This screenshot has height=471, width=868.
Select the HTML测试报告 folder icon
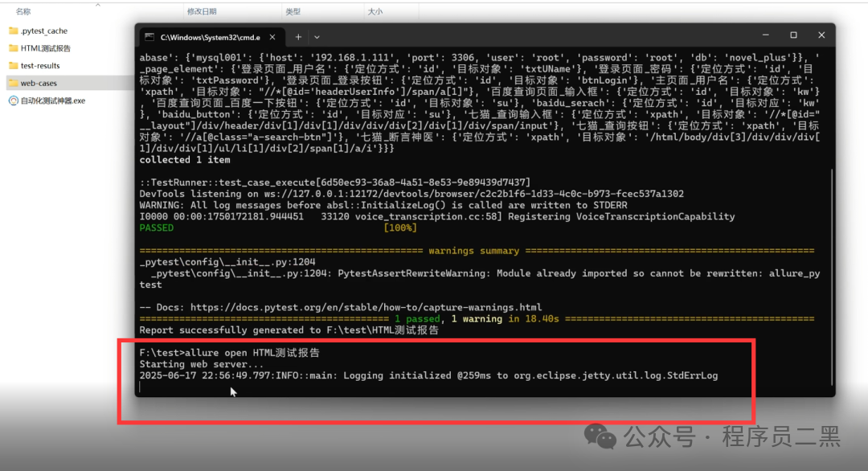click(14, 48)
